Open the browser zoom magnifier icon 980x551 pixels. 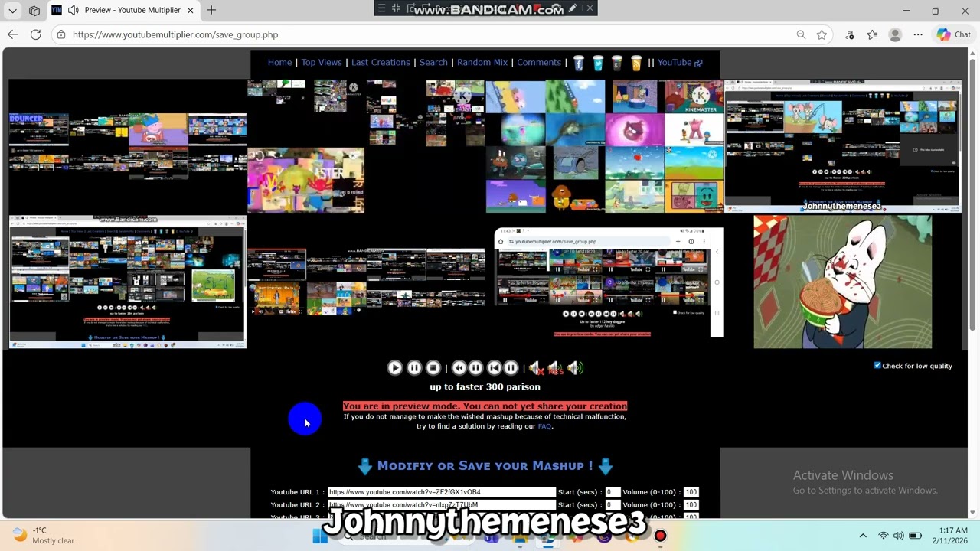[x=801, y=34]
